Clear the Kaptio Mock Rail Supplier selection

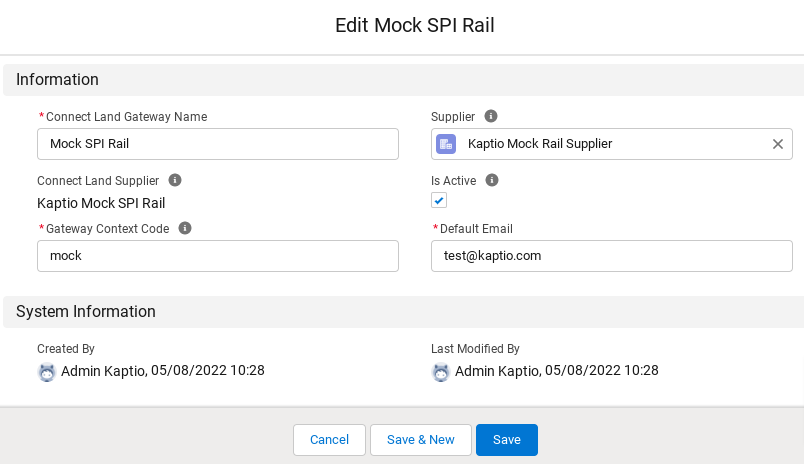tap(777, 144)
